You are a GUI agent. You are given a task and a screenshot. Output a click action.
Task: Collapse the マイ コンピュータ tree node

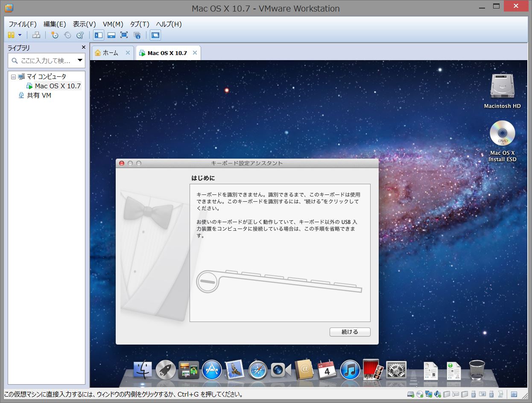(x=13, y=77)
